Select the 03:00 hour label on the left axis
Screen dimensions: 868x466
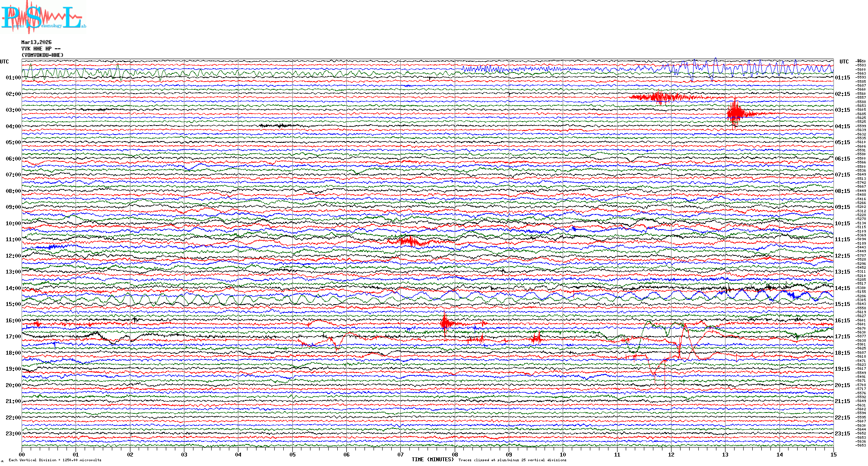(13, 110)
